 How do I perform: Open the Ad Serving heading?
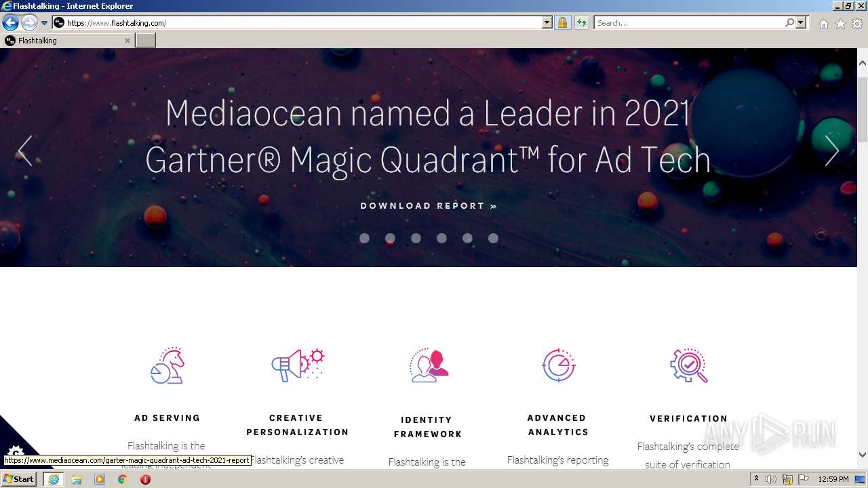point(167,418)
